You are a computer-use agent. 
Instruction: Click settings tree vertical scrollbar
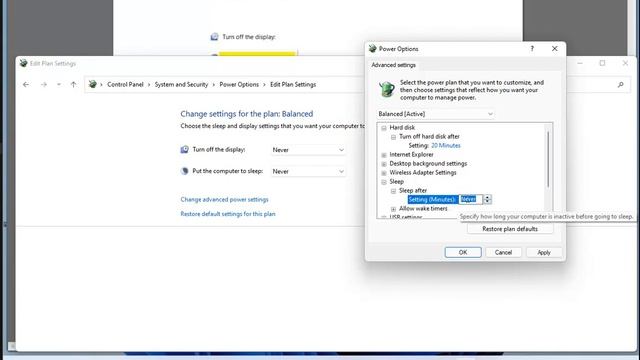(x=548, y=159)
